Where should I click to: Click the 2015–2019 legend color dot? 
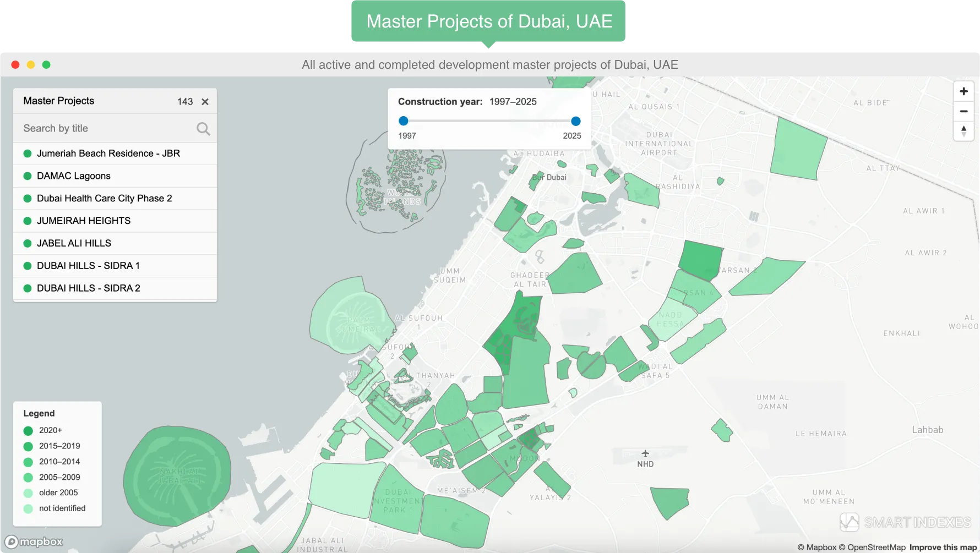coord(28,446)
